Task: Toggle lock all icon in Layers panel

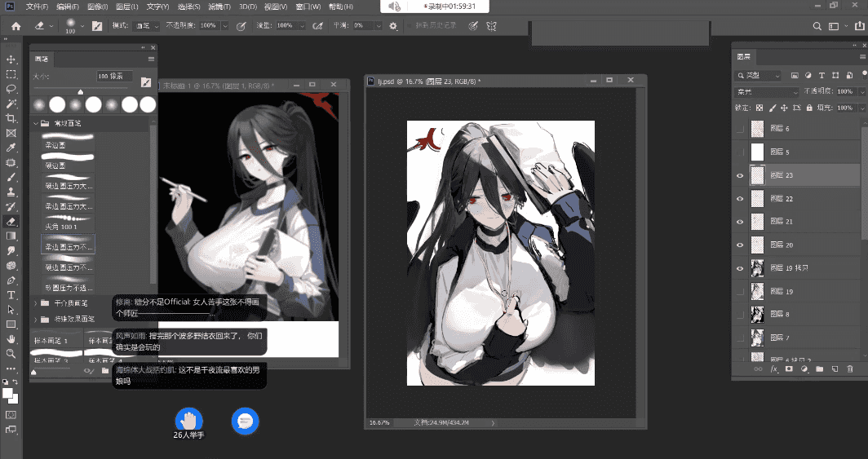Action: [809, 108]
